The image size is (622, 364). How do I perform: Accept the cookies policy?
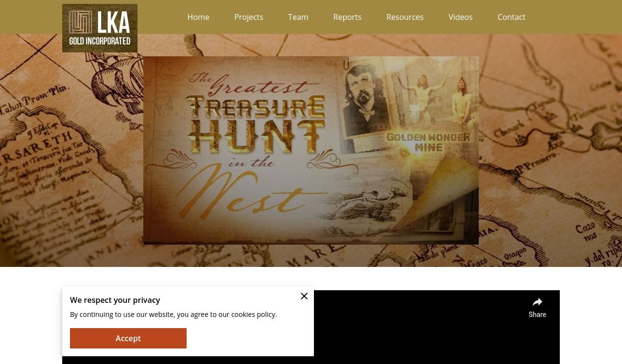point(128,338)
